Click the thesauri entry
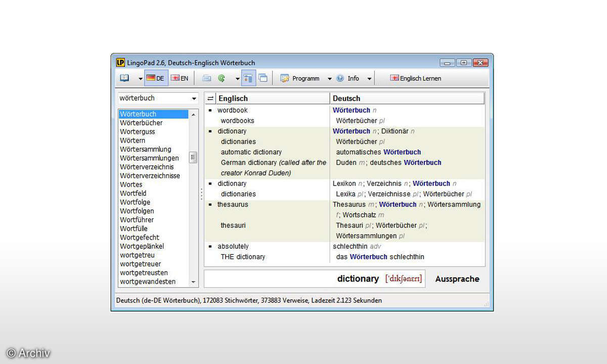The width and height of the screenshot is (607, 364). (x=233, y=225)
